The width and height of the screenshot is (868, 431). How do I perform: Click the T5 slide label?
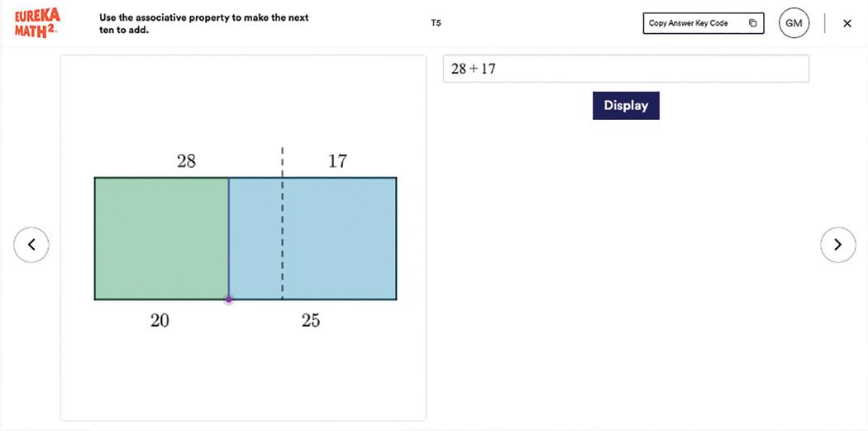[436, 23]
